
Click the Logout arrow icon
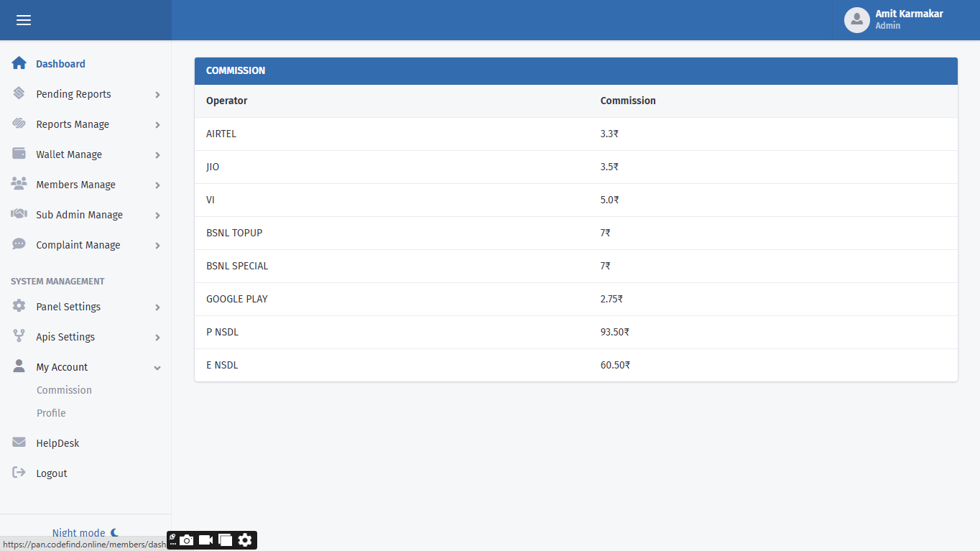(x=19, y=473)
